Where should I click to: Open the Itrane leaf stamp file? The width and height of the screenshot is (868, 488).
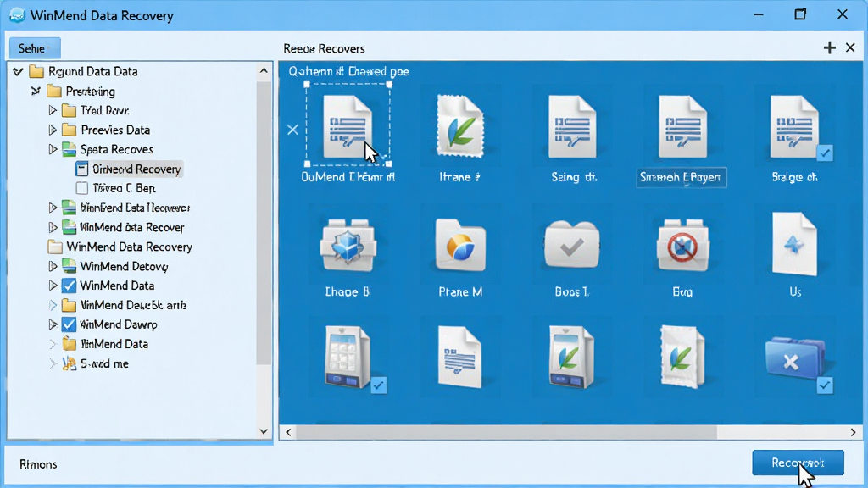click(x=460, y=125)
